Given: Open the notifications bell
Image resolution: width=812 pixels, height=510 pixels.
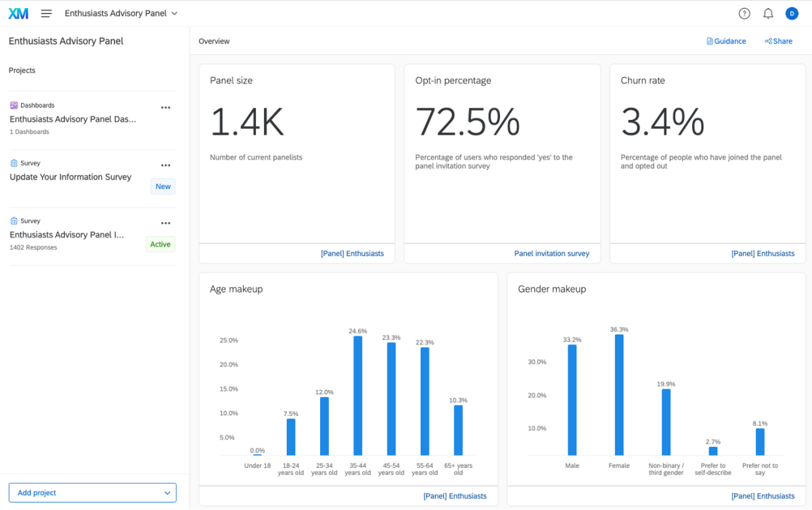Looking at the screenshot, I should [768, 14].
